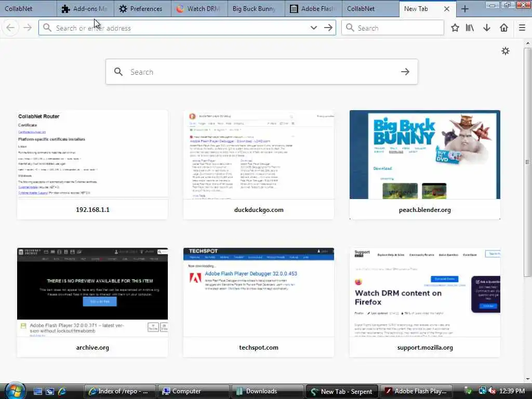Open the duckduckgo.com top site tile
Image resolution: width=532 pixels, height=399 pixels.
(x=259, y=165)
